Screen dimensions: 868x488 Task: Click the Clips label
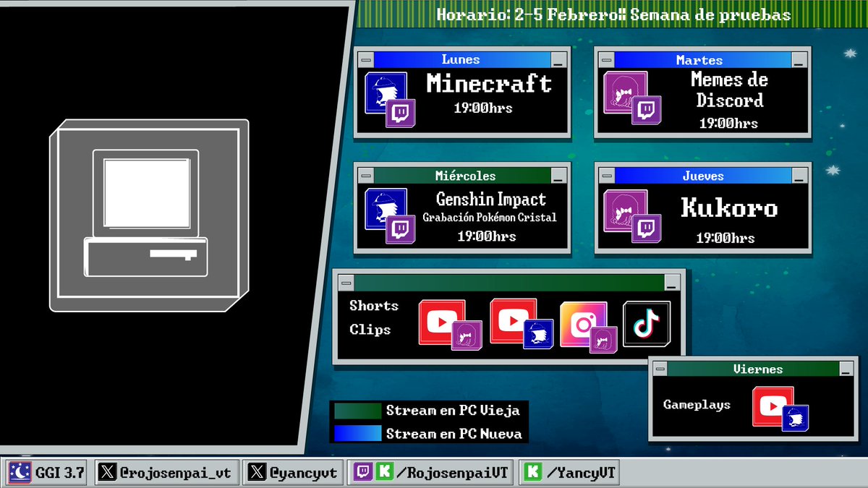[370, 330]
